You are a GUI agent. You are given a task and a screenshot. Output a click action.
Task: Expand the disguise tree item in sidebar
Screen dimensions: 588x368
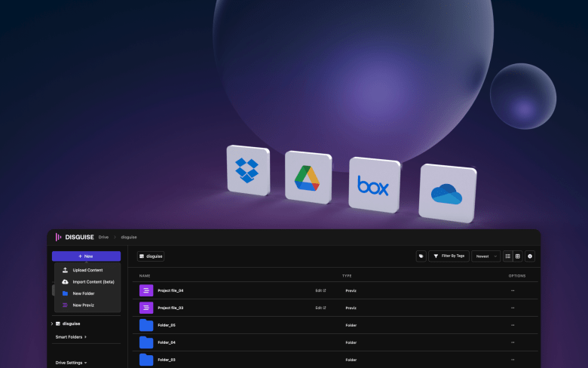52,324
